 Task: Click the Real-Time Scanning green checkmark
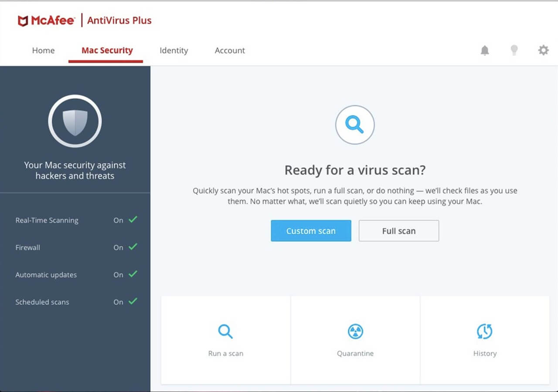pyautogui.click(x=133, y=219)
